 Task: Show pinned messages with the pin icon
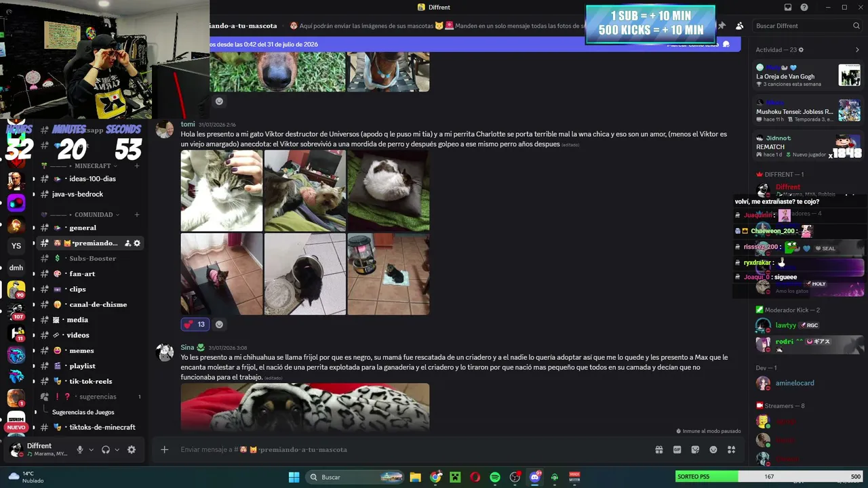722,26
